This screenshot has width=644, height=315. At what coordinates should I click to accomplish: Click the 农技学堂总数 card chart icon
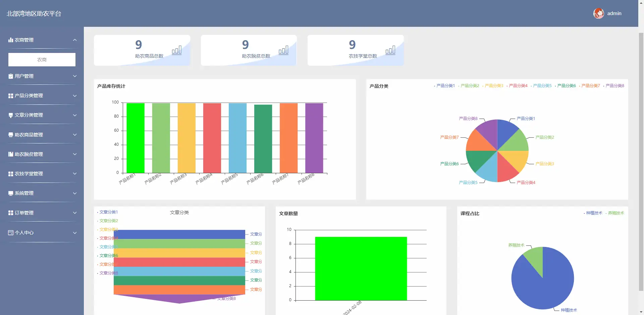click(x=390, y=50)
